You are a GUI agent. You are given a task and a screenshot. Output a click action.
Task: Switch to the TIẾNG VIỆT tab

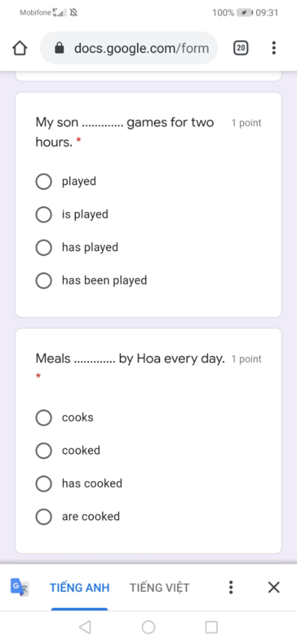(160, 587)
